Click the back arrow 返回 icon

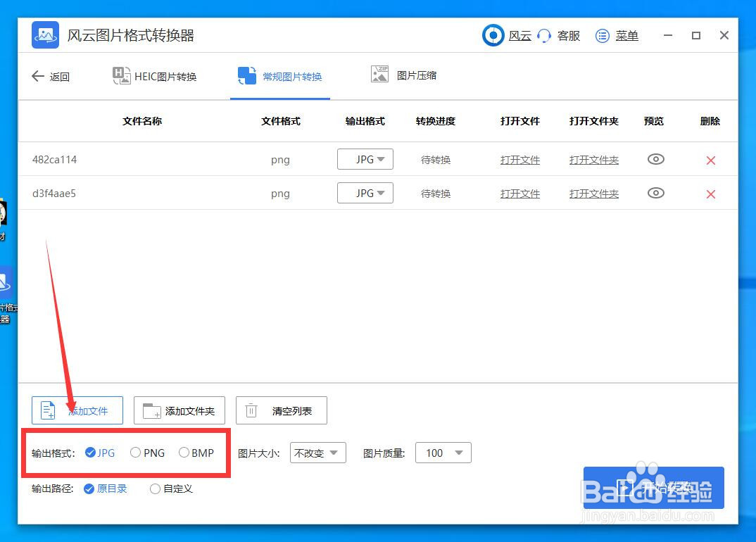pos(38,76)
